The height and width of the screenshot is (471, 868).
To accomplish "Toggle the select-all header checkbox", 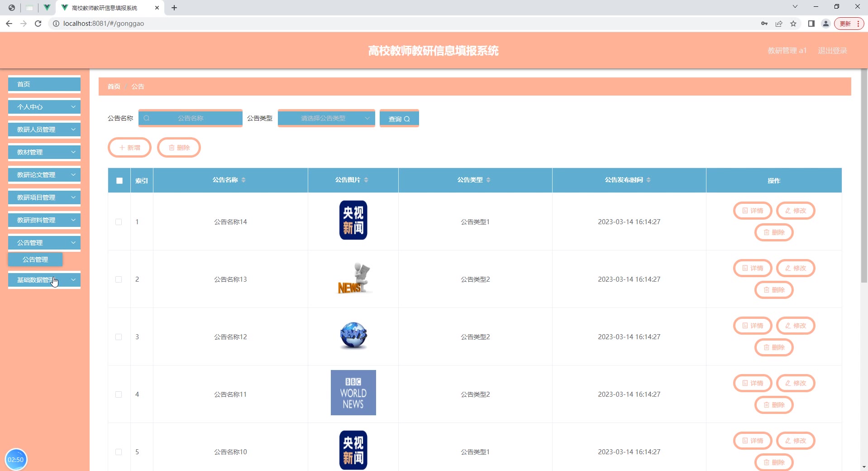I will [x=119, y=181].
